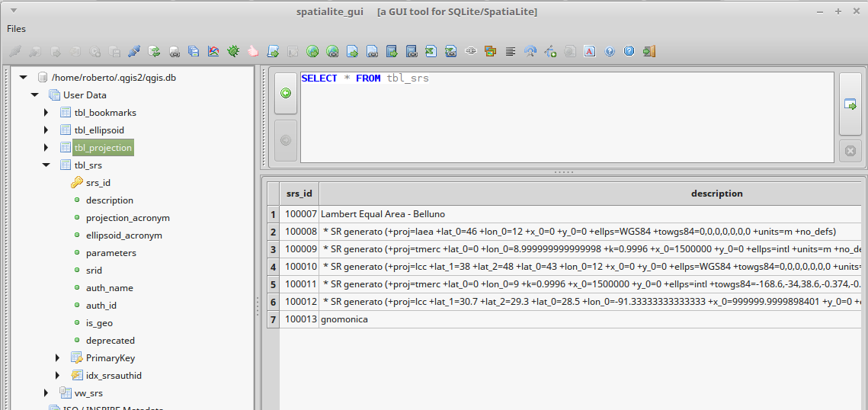Click the curve icon with green plus
This screenshot has height=410, width=868.
click(550, 52)
